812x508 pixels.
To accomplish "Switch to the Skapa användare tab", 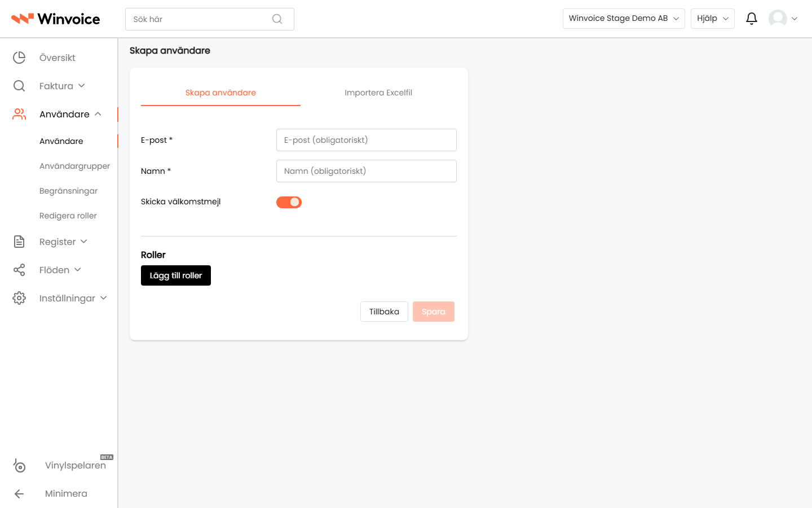I will [x=220, y=93].
